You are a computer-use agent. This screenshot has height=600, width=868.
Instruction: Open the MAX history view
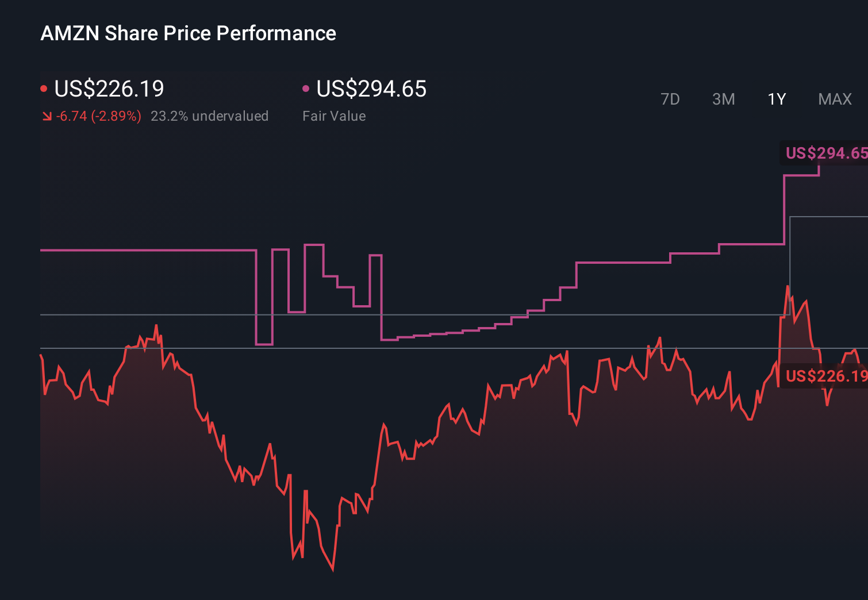[x=834, y=99]
